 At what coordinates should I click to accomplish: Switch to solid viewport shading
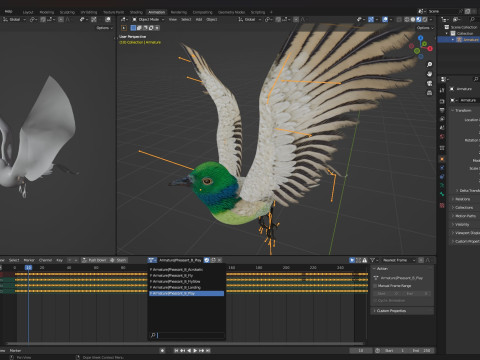pos(413,20)
